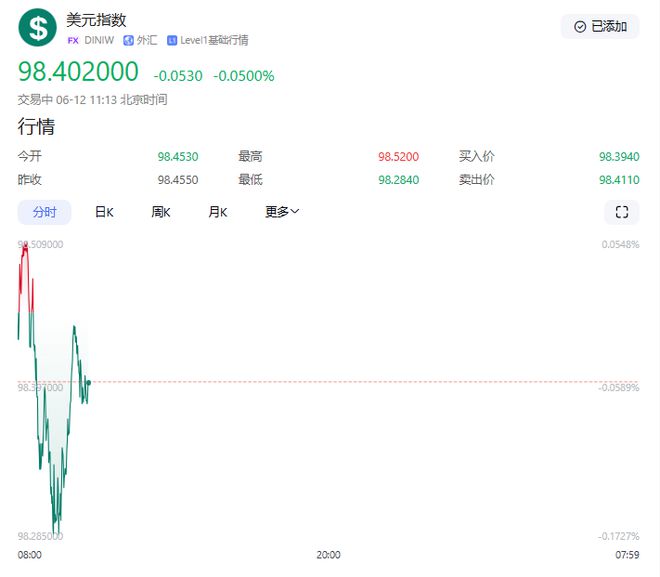Click the 最高 label
660x577 pixels.
[x=250, y=157]
